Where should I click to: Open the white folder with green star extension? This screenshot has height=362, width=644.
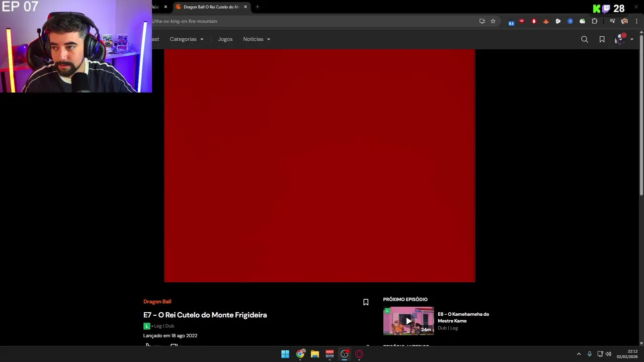tap(582, 21)
